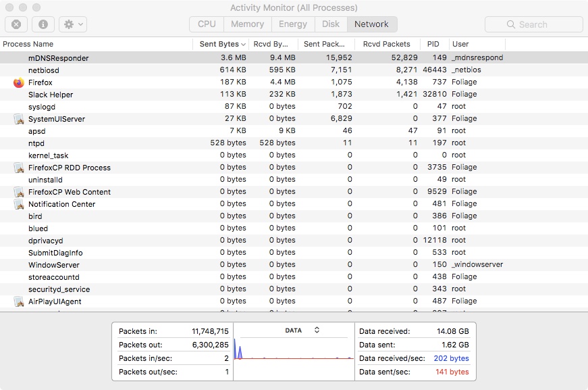The height and width of the screenshot is (390, 588).
Task: Select the blued process row
Action: click(x=294, y=228)
